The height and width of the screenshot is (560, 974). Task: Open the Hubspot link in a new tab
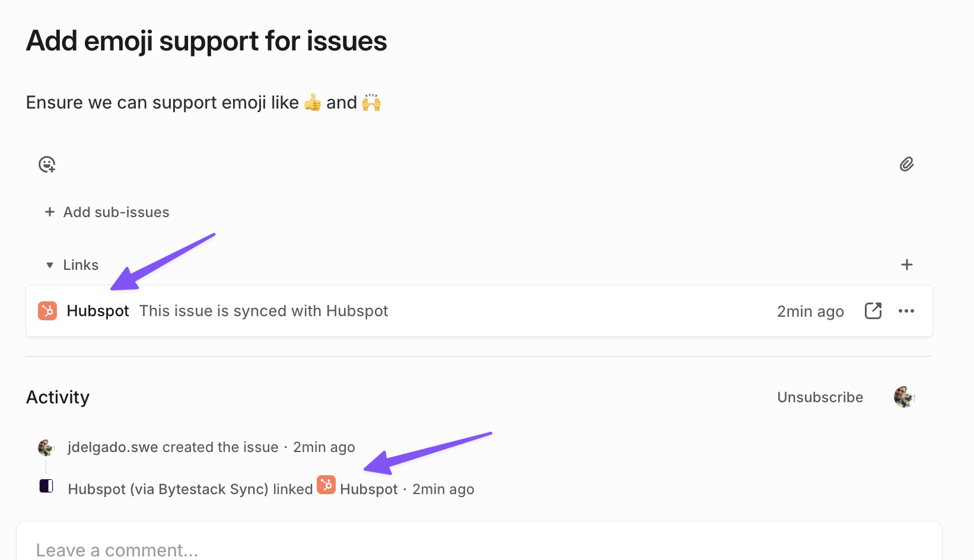pos(873,310)
